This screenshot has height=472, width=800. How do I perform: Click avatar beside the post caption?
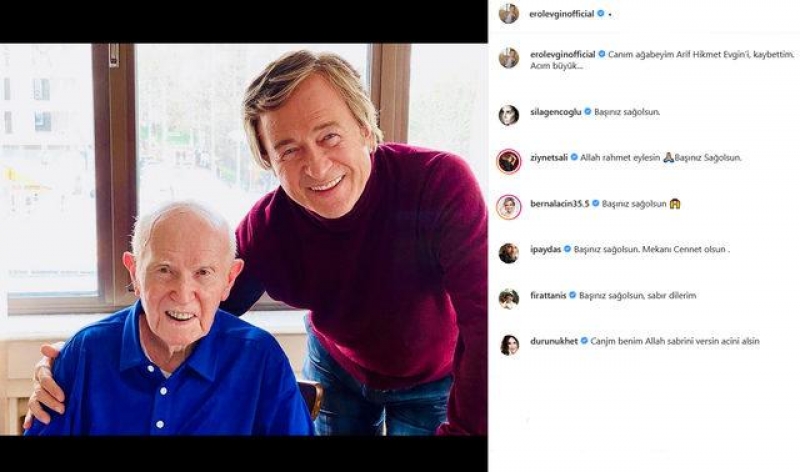(x=508, y=58)
